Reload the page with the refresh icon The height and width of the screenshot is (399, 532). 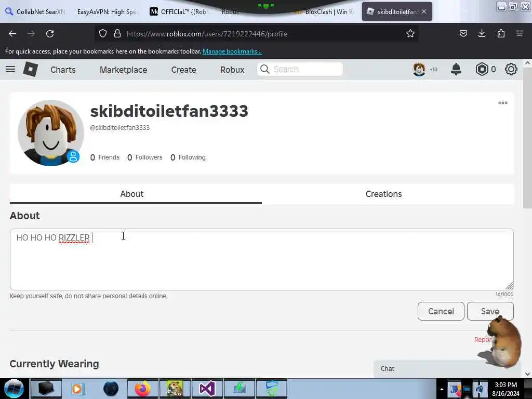point(50,34)
